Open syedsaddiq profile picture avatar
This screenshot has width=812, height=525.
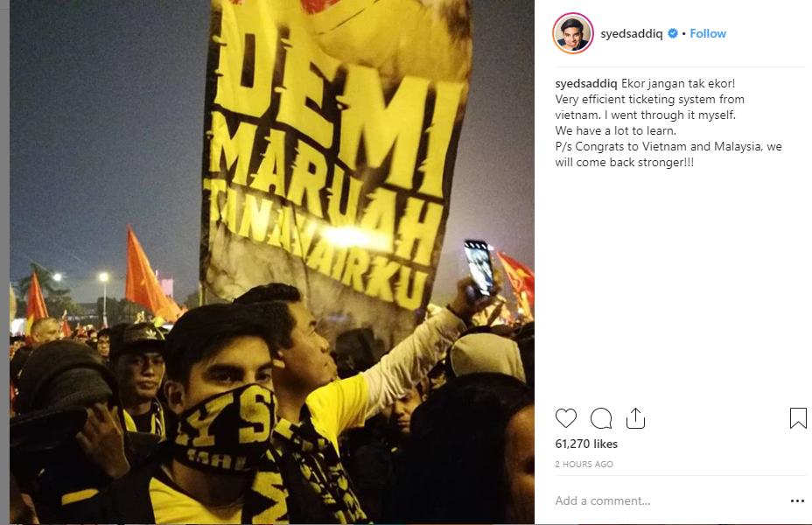573,33
